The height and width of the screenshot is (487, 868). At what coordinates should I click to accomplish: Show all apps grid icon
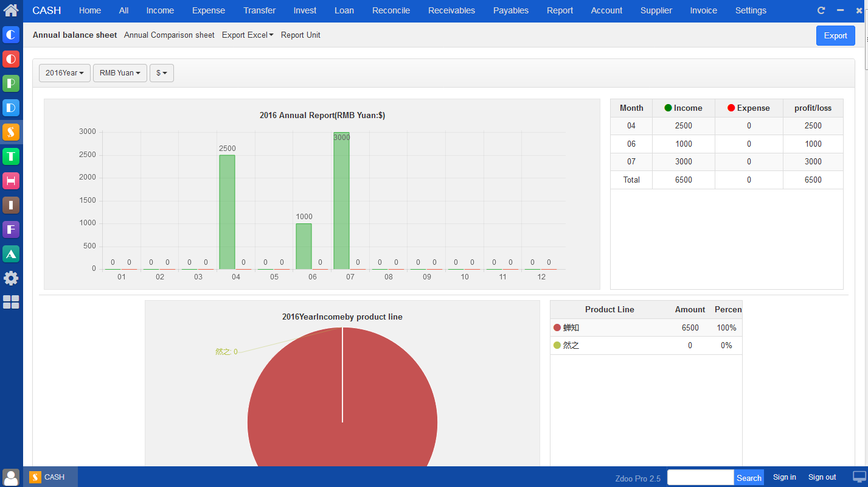pos(11,302)
